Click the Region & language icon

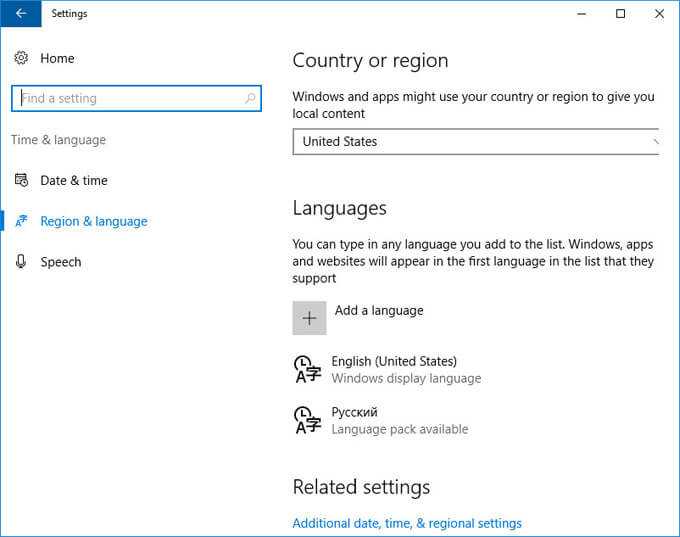pyautogui.click(x=21, y=221)
